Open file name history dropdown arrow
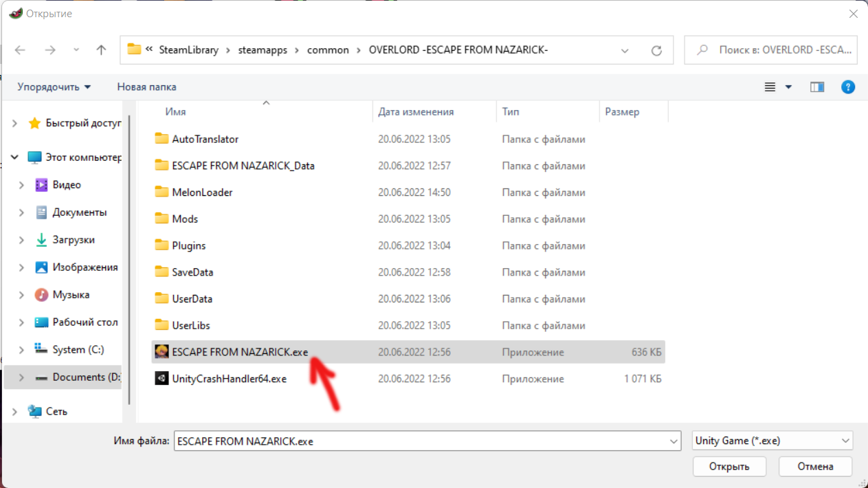Screen dimensions: 868x488 (x=674, y=441)
